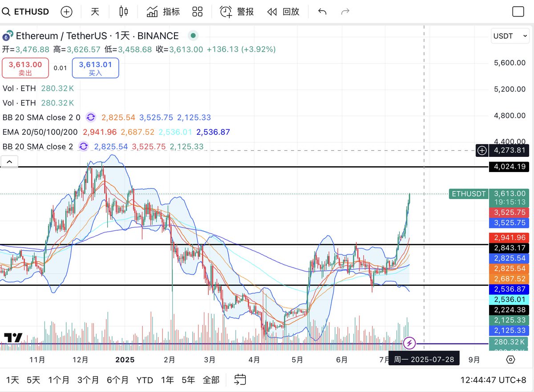
Task: Select the 5天 time range
Action: [33, 380]
